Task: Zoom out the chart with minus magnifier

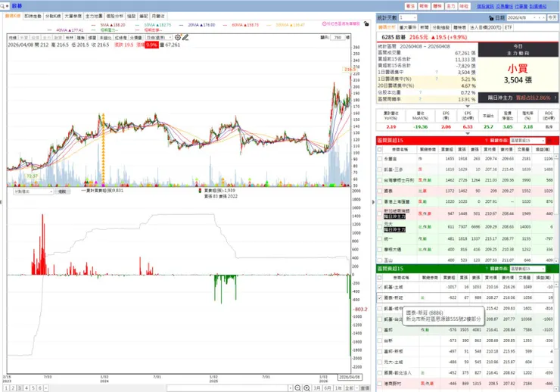Action: (x=297, y=387)
